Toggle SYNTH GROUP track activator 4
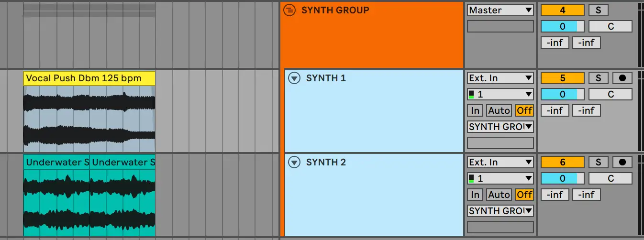 562,10
